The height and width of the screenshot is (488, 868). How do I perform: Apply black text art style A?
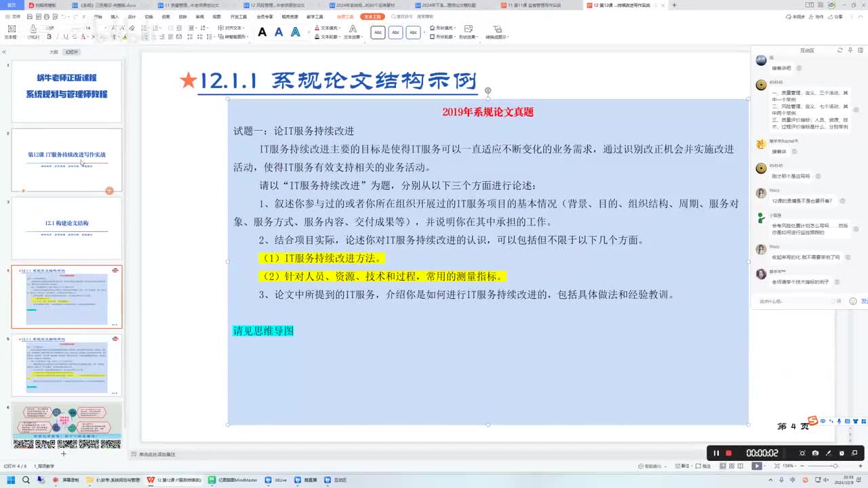point(262,32)
